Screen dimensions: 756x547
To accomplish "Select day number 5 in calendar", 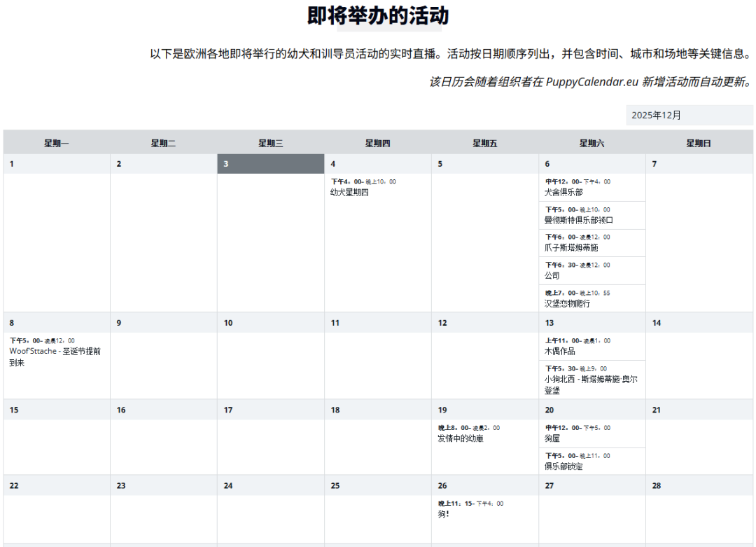I will point(440,164).
